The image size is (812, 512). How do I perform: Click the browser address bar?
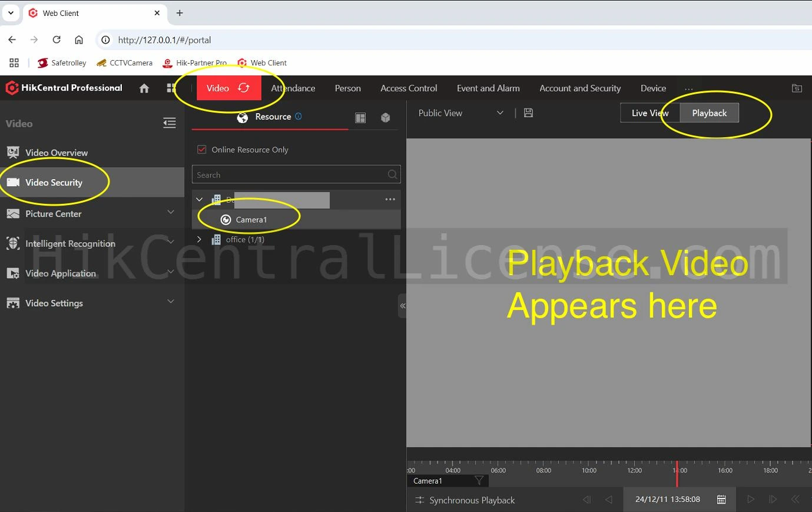[453, 40]
